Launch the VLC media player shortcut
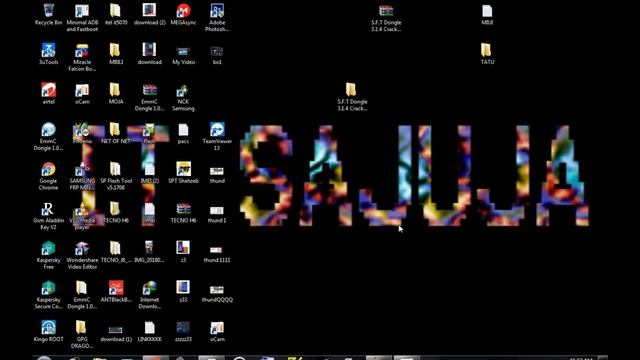640x360 pixels. [82, 209]
